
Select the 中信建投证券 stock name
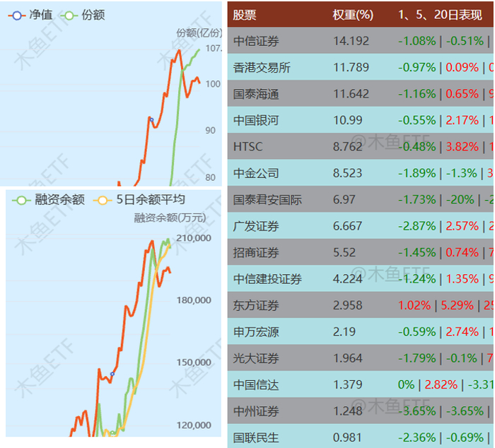267,279
